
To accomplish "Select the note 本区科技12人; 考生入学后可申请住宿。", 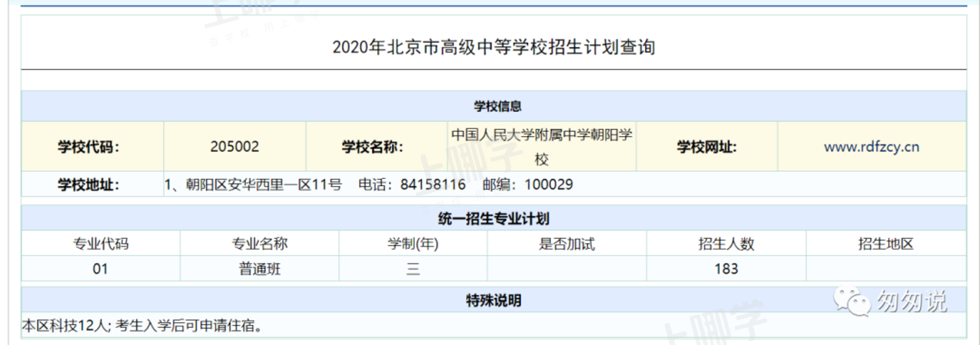I will pos(143,324).
